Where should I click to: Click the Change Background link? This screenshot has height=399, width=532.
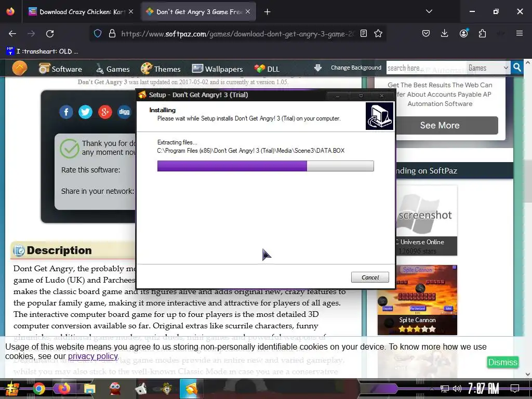(x=356, y=68)
